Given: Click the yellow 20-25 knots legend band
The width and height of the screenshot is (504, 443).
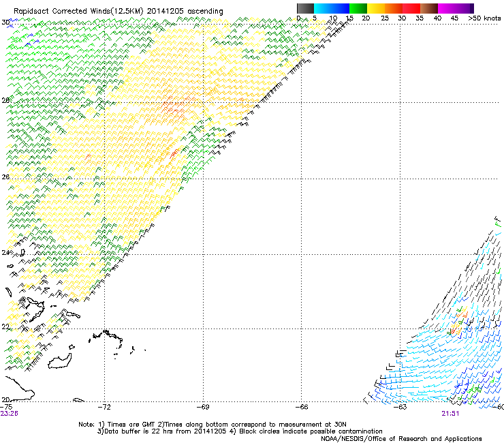Looking at the screenshot, I should [376, 8].
